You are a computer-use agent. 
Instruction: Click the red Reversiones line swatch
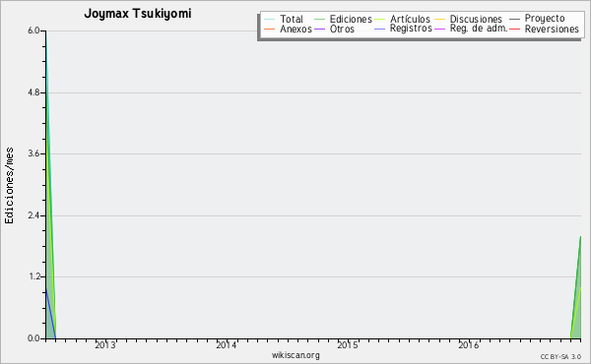[x=514, y=29]
